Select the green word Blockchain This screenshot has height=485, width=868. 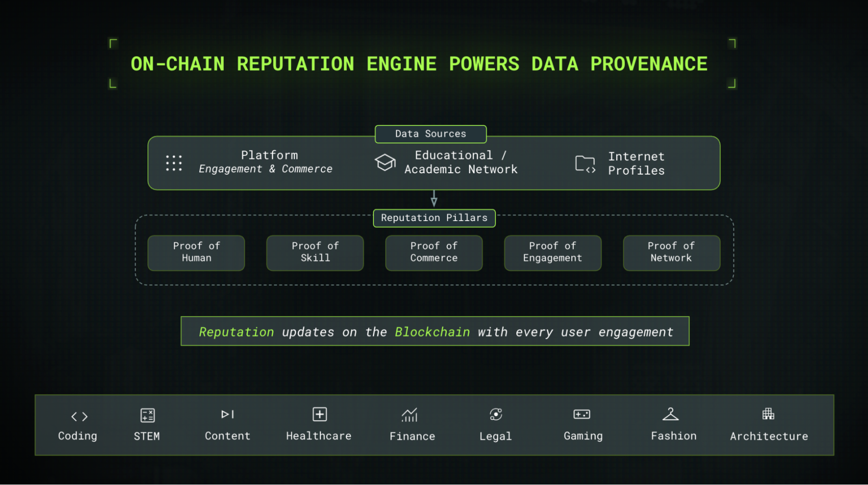tap(432, 332)
